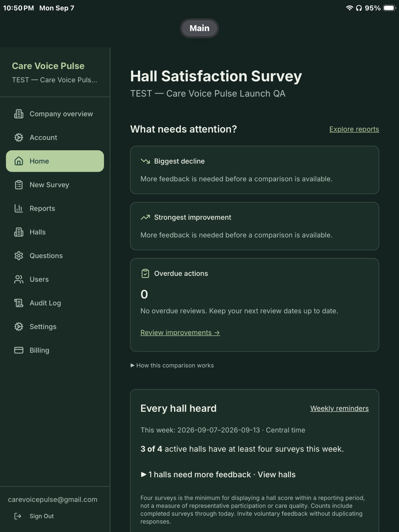The width and height of the screenshot is (399, 532).
Task: Click the Halls building icon
Action: tap(19, 232)
